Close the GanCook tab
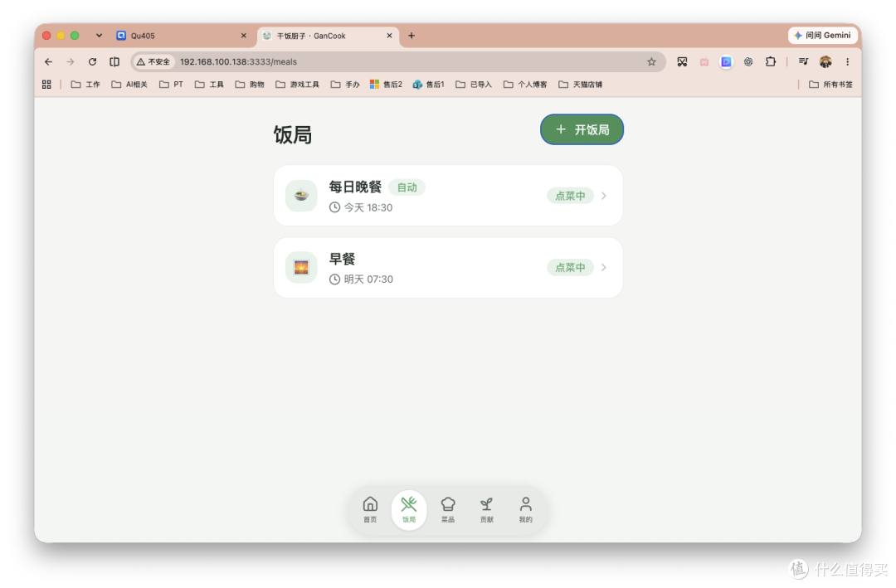Image resolution: width=896 pixels, height=588 pixels. [389, 36]
